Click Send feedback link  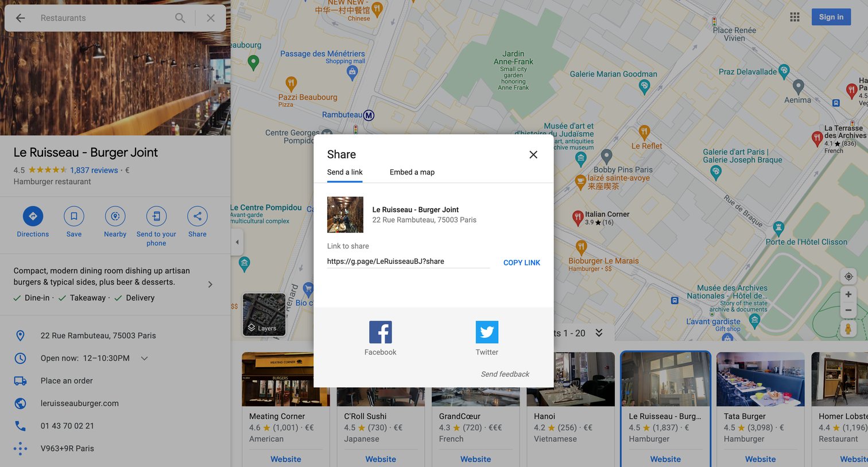point(505,374)
